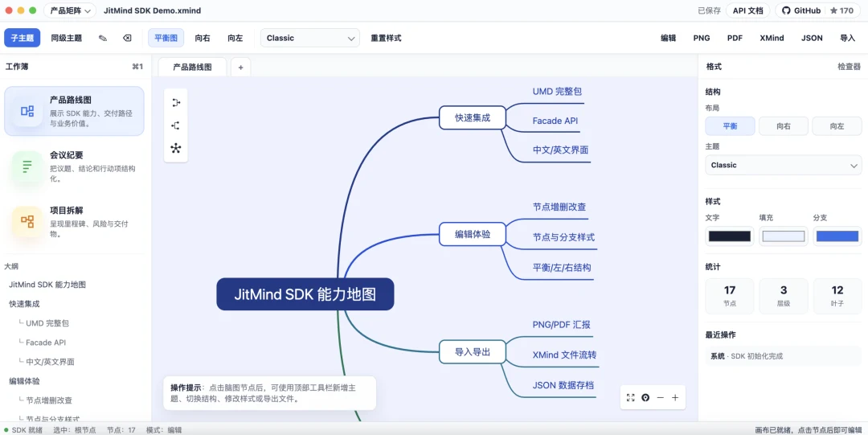Click the pencil edit icon in the toolbar

[103, 39]
